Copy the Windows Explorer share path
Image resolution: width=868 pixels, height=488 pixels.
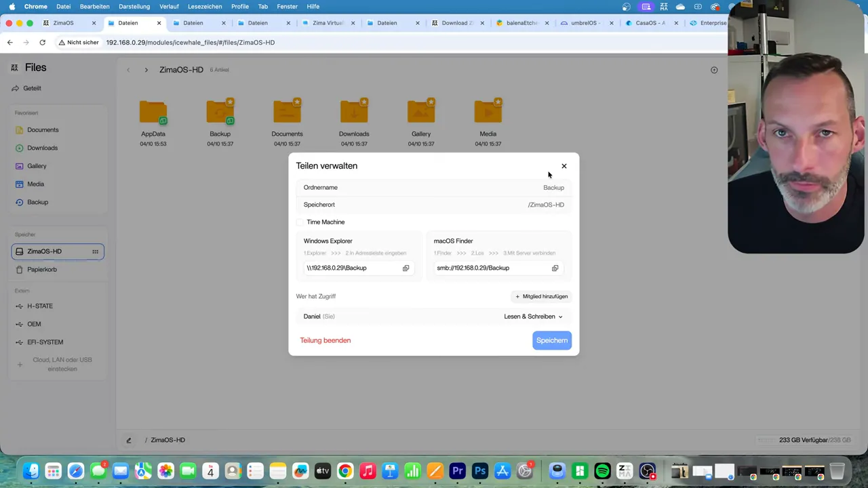[x=406, y=268]
